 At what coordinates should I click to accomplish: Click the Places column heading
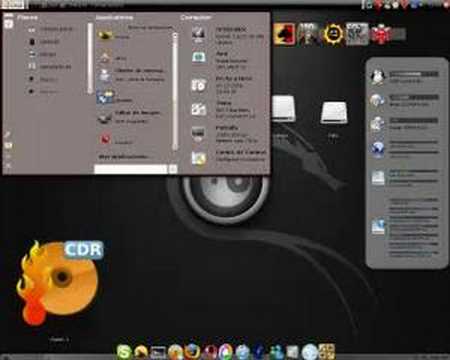tap(27, 17)
